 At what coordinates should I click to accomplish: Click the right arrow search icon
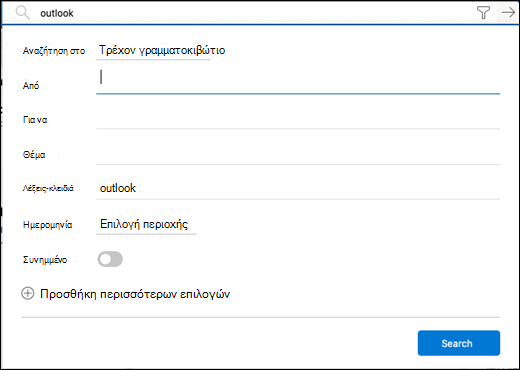point(508,13)
